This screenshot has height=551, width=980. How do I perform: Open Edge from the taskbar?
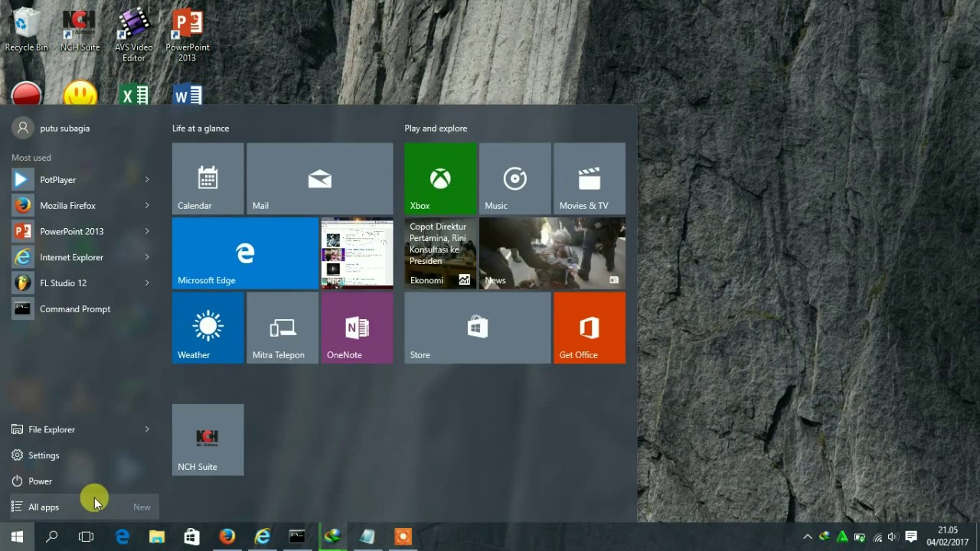coord(122,536)
